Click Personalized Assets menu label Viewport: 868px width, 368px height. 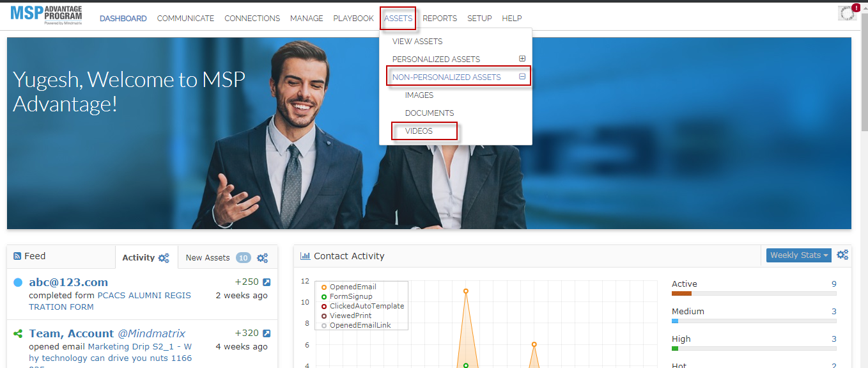click(x=436, y=59)
